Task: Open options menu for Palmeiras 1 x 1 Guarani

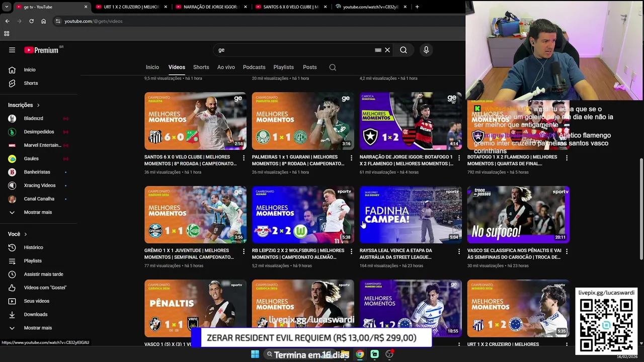Action: point(351,158)
